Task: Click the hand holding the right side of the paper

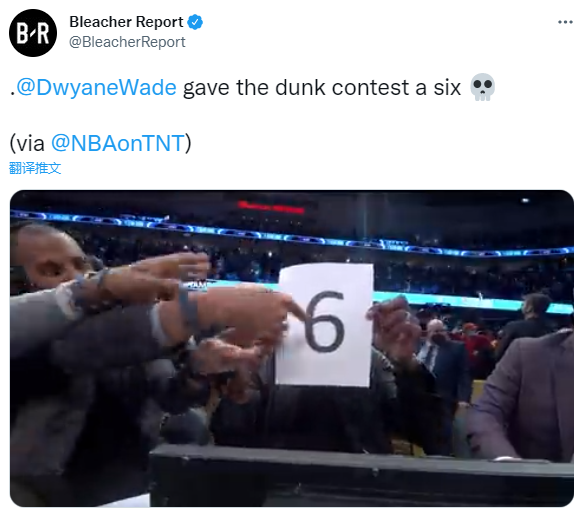Action: point(390,324)
